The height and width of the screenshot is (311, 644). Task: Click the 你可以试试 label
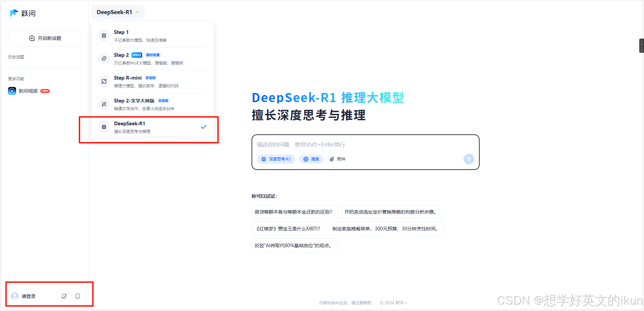click(x=264, y=196)
